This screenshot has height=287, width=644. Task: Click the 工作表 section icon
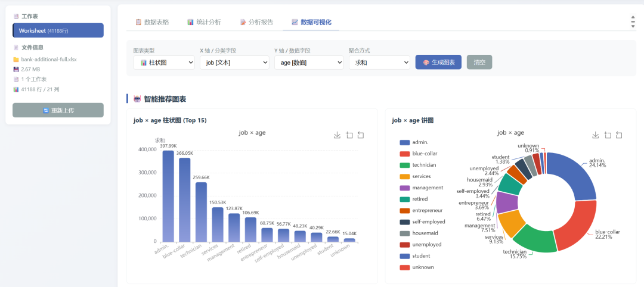tap(16, 17)
